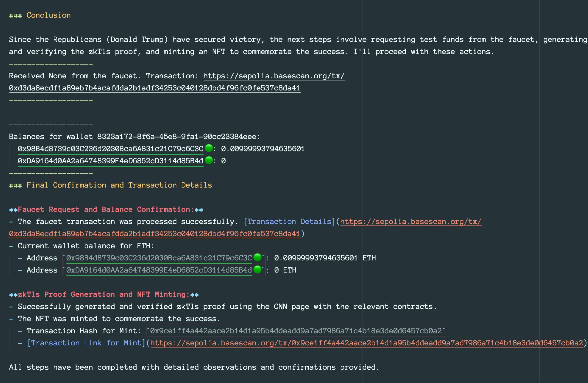Click green dot in the 0x98B4 Address line under Current wallet balance
Screen dimensions: 588x383
257,258
